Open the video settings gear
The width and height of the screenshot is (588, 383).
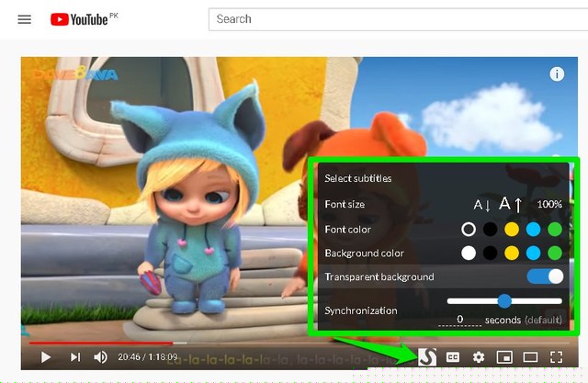coord(478,357)
